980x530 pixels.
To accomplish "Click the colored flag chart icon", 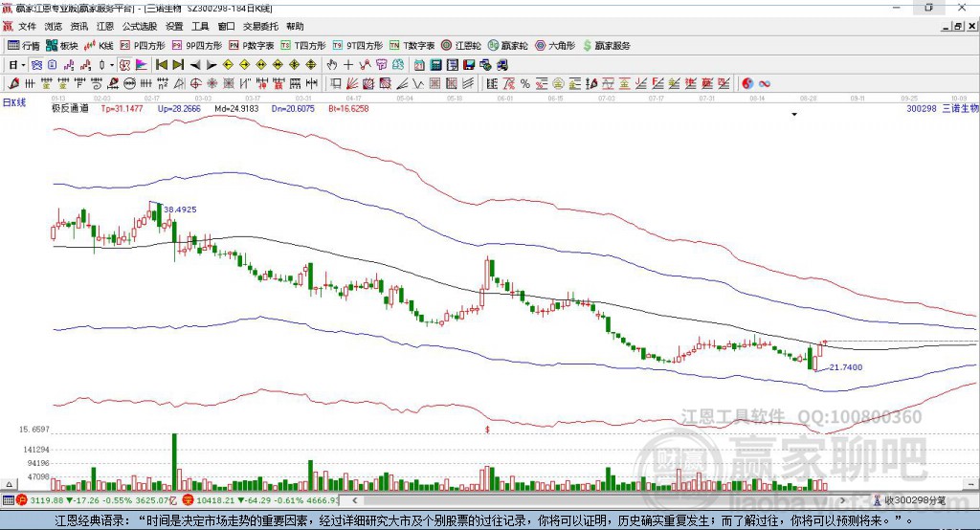I will click(142, 64).
